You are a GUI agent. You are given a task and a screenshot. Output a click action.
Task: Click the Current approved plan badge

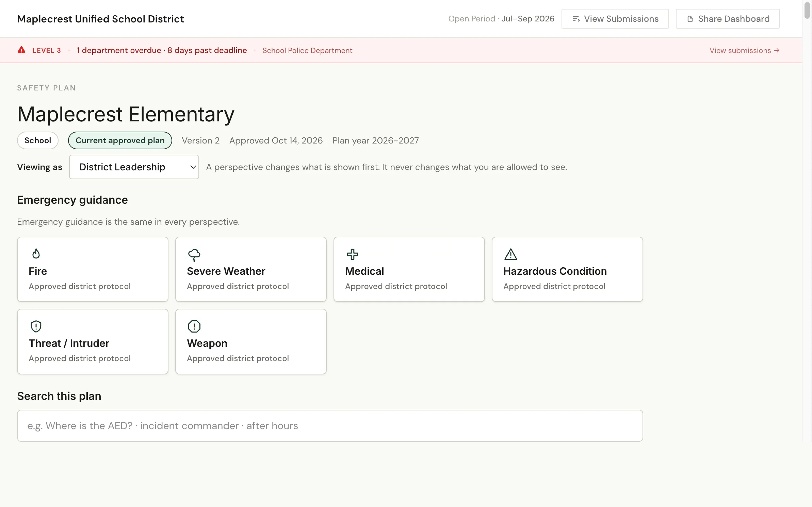[x=120, y=140]
